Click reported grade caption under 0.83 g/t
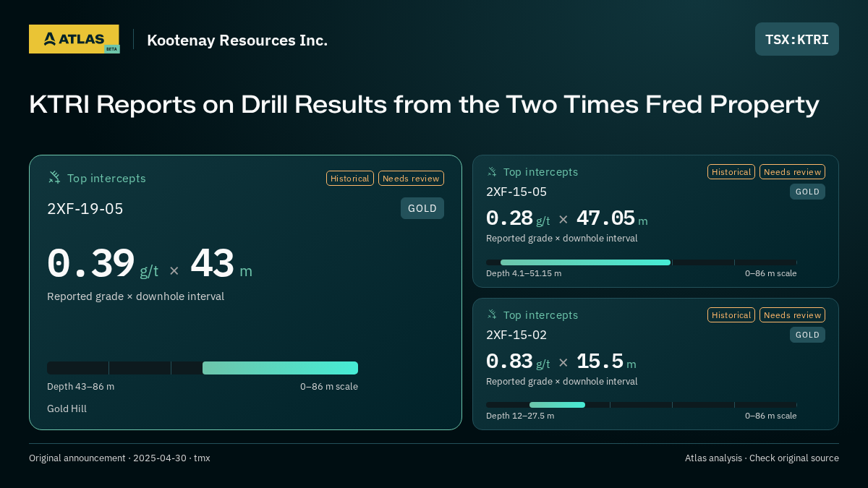This screenshot has width=868, height=488. click(x=562, y=382)
